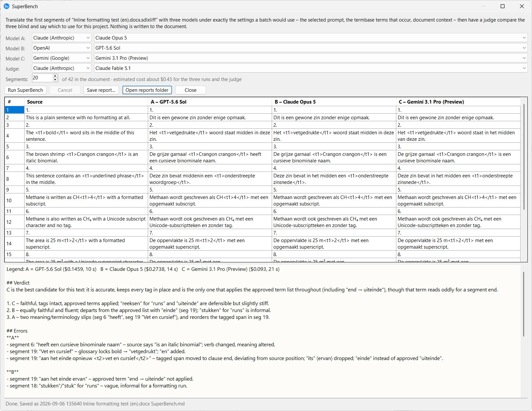Open the Model C provider dropdown Gemini (Google)
The image size is (532, 411).
(61, 58)
